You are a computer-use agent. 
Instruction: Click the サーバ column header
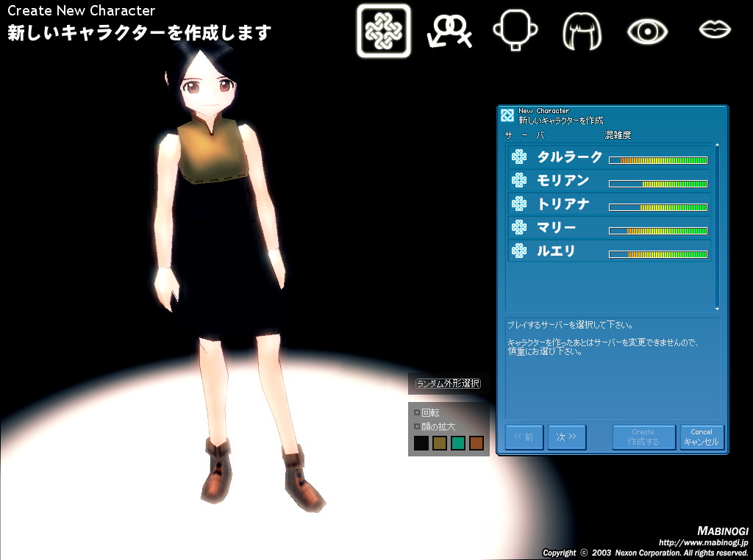pyautogui.click(x=525, y=136)
